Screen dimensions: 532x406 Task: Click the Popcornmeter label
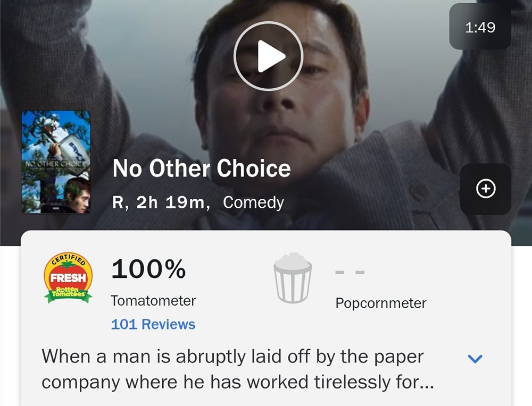coord(381,303)
